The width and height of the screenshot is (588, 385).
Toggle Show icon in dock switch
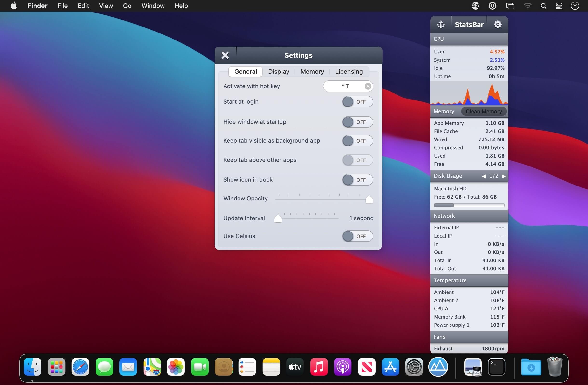point(357,180)
